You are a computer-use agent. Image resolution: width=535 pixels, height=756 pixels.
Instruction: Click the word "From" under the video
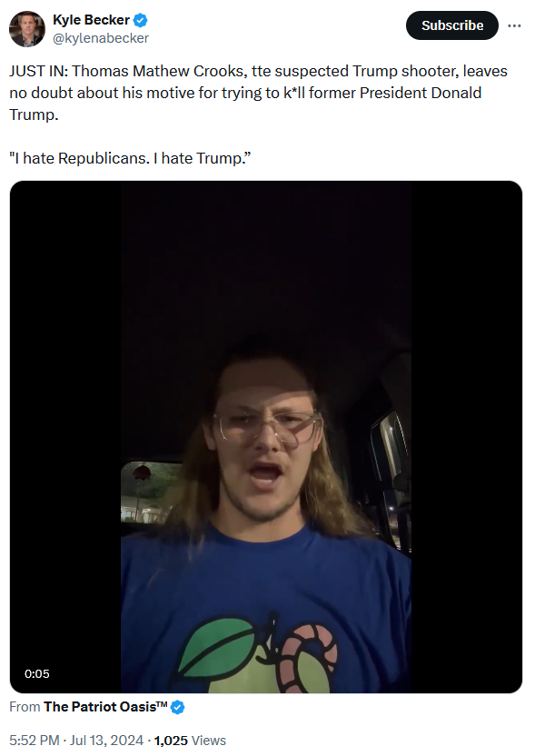tap(25, 707)
